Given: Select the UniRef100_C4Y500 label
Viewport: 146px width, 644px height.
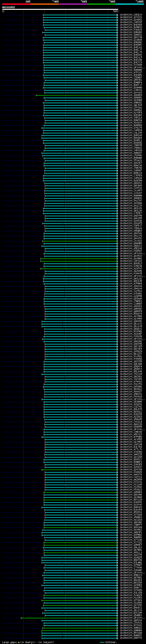Looking at the screenshot, I should point(131,291).
